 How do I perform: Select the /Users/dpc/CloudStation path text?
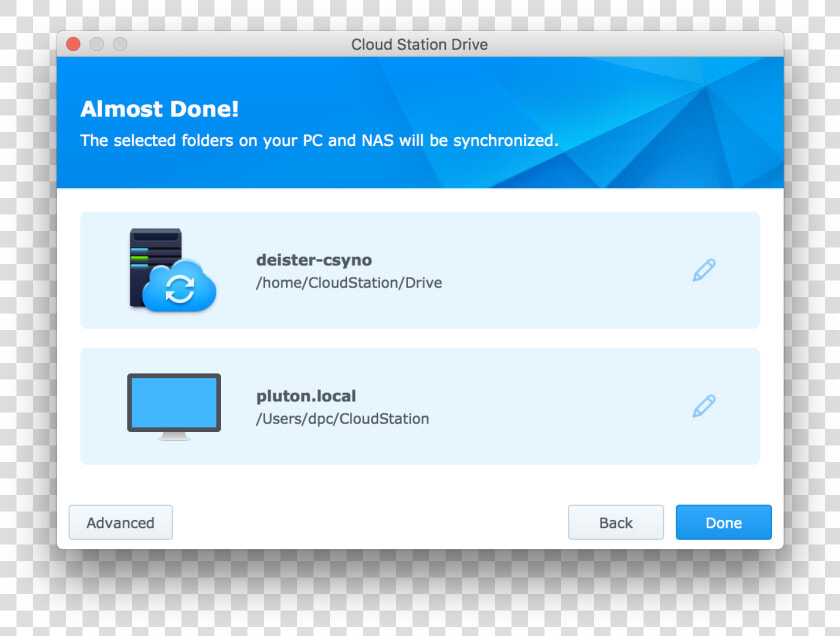pyautogui.click(x=343, y=419)
